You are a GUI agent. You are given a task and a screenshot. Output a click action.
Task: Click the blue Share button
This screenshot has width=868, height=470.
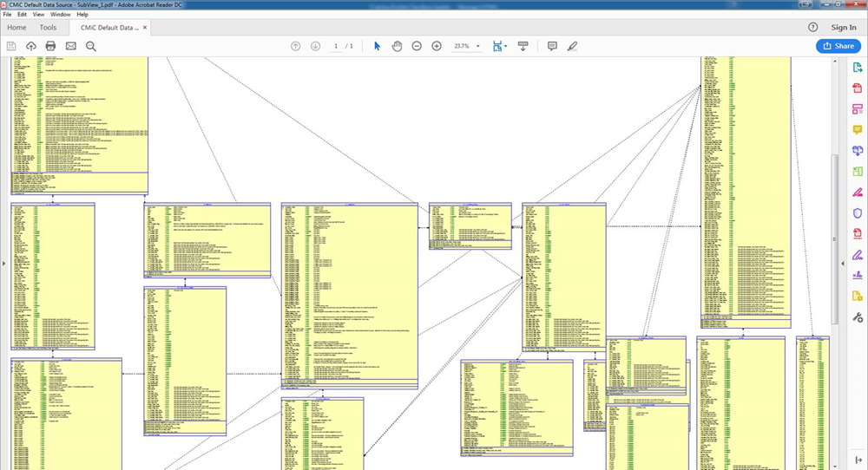(838, 47)
